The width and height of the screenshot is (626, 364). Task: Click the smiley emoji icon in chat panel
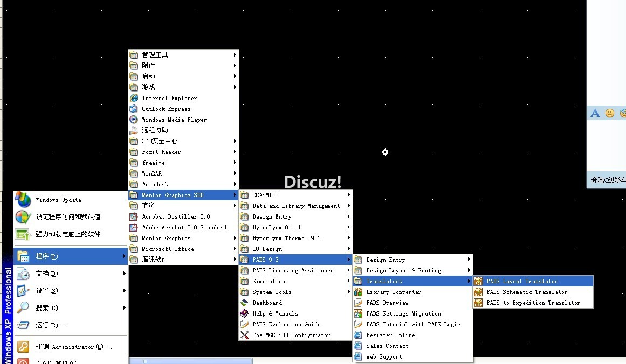pos(610,113)
